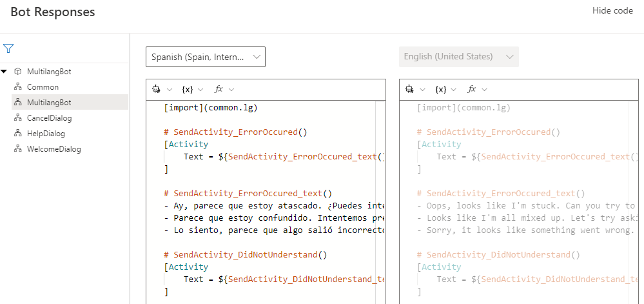
Task: Expand the {x} chevron in Spanish editor toolbar
Action: pos(200,89)
